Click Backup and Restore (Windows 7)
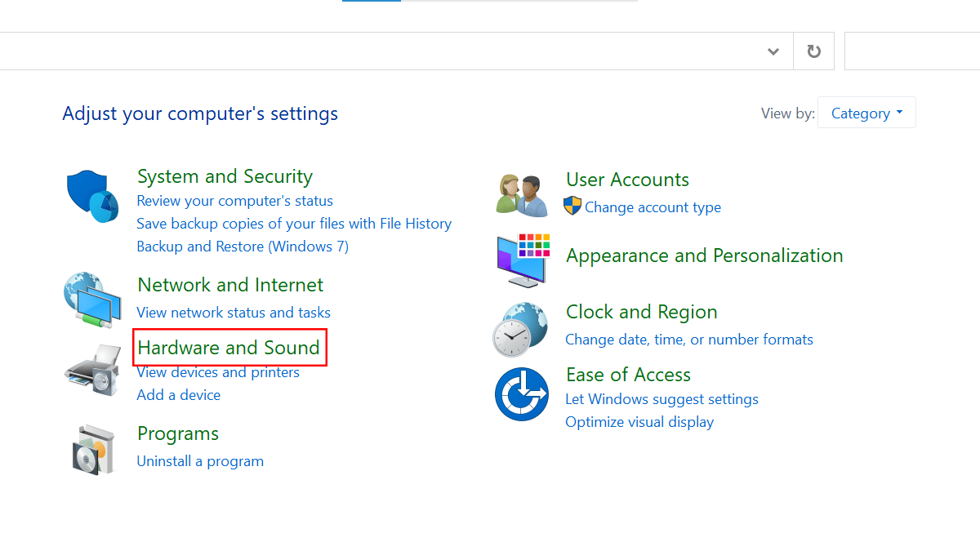This screenshot has width=980, height=551. [243, 247]
